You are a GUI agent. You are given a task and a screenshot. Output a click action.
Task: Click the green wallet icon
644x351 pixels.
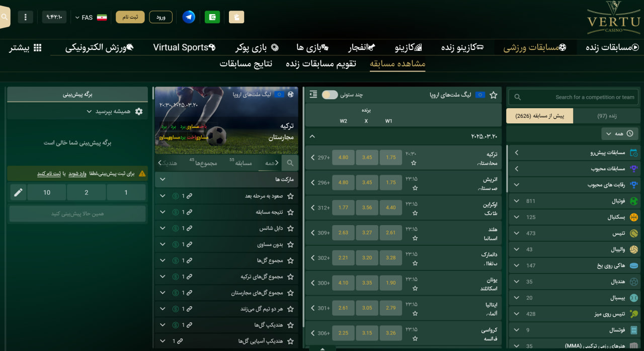click(x=212, y=17)
